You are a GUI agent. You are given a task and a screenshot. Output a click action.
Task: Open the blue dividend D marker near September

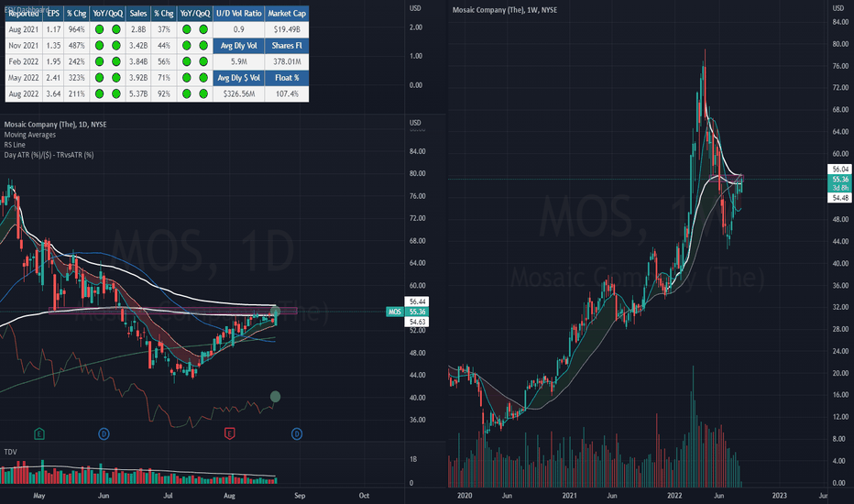[x=297, y=434]
